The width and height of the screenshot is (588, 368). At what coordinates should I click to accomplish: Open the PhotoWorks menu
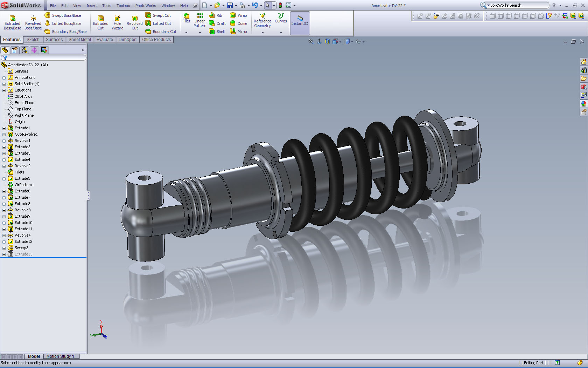(x=146, y=6)
